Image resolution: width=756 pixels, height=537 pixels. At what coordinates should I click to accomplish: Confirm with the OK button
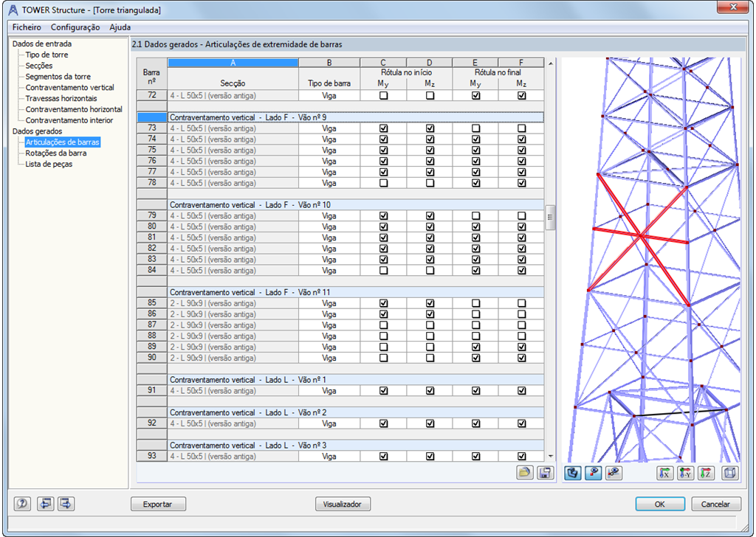click(x=660, y=505)
